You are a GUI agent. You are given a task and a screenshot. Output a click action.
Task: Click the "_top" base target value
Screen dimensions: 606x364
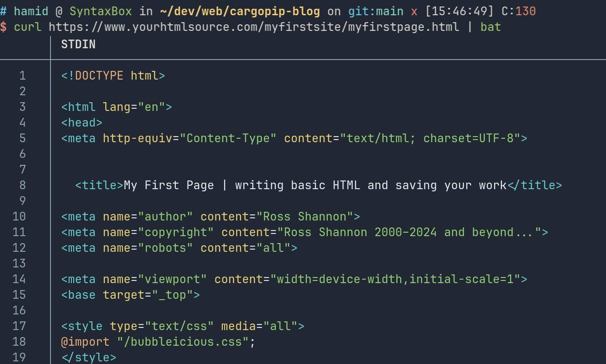[172, 295]
